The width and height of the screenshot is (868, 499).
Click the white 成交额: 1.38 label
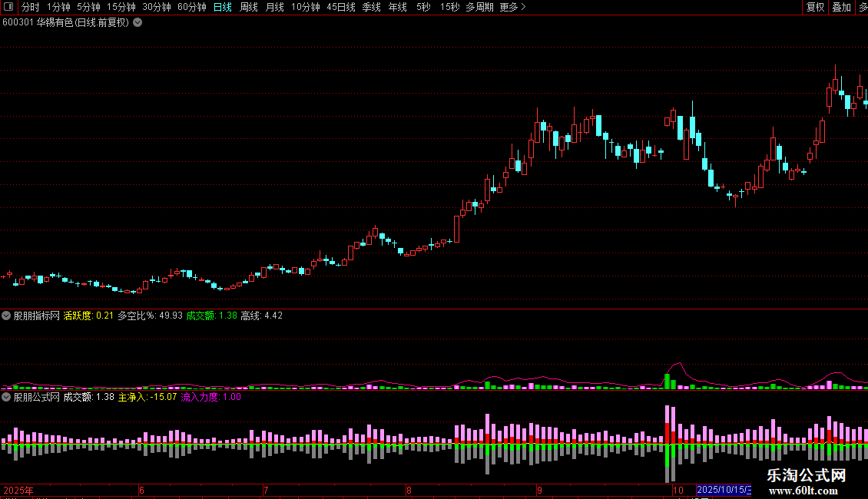(x=88, y=397)
